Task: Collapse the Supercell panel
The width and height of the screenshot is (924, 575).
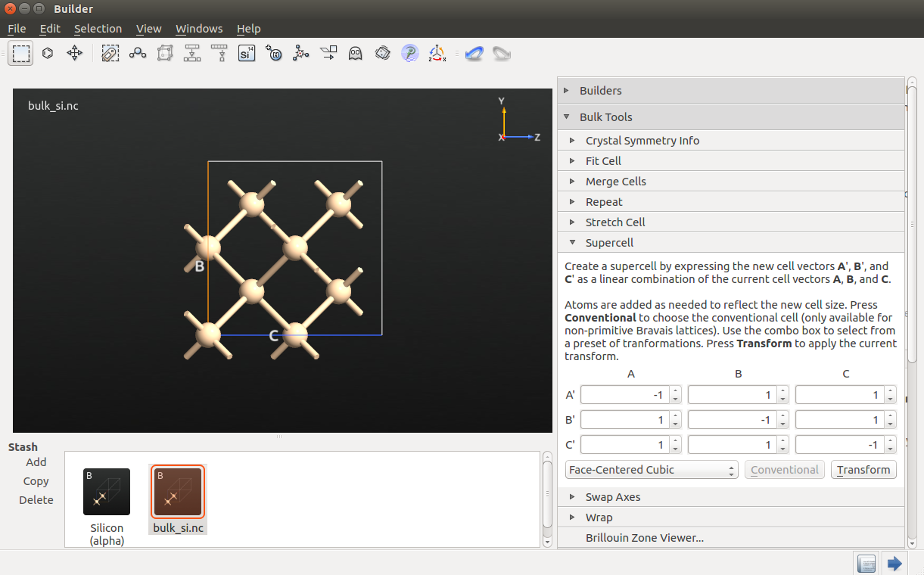Action: tap(731, 243)
